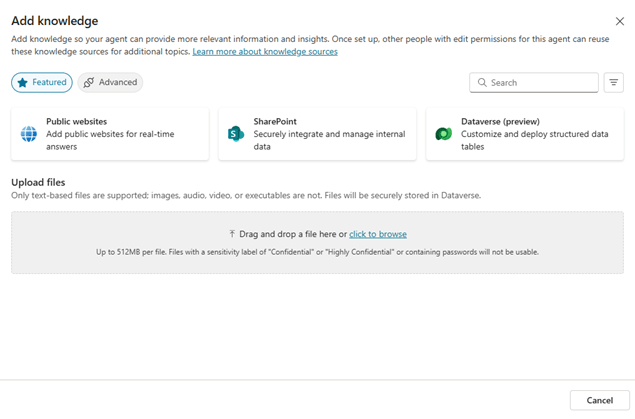635x419 pixels.
Task: Open the filter options icon beside Search
Action: [x=614, y=83]
